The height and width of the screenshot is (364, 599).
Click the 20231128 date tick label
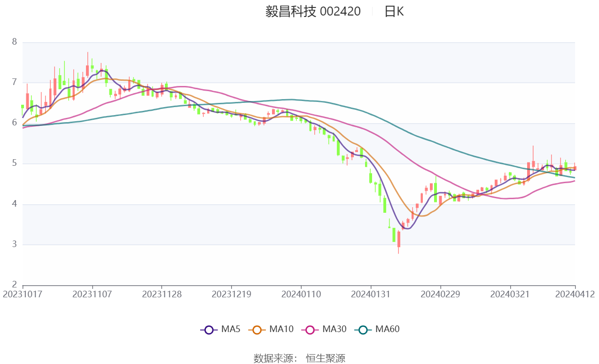point(162,294)
